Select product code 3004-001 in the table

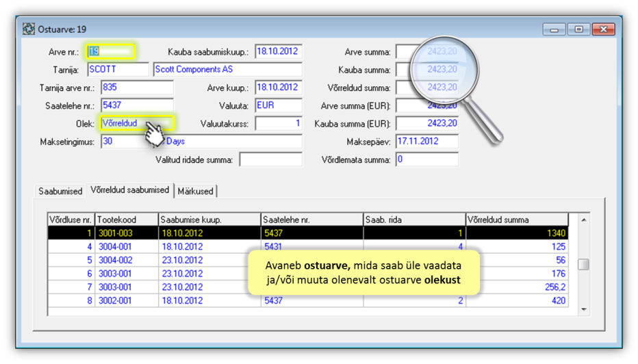tap(127, 246)
